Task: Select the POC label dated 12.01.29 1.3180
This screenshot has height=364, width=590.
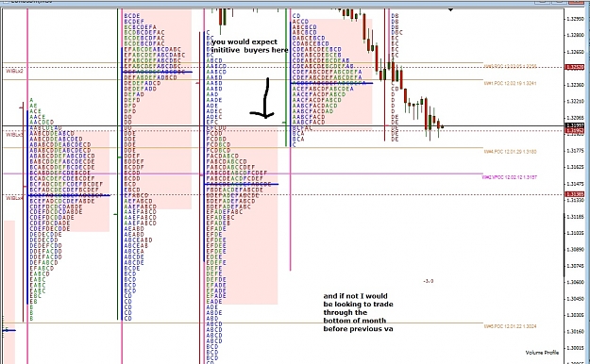Action: coord(510,152)
